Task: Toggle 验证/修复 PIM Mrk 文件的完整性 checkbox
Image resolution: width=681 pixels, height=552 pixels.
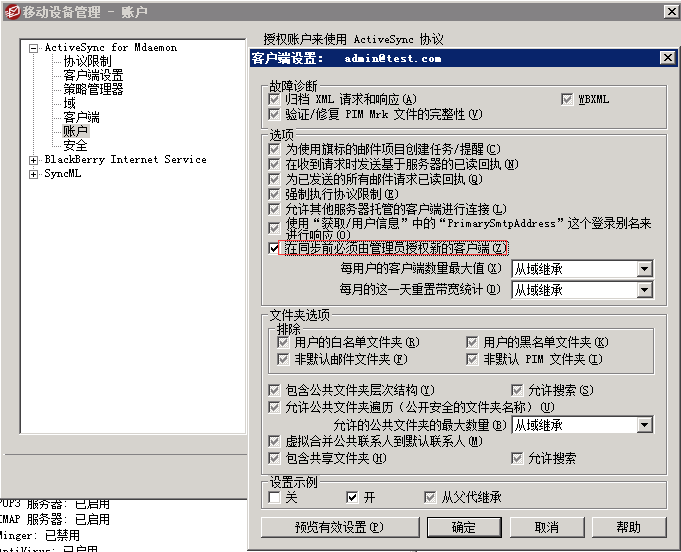Action: point(274,114)
